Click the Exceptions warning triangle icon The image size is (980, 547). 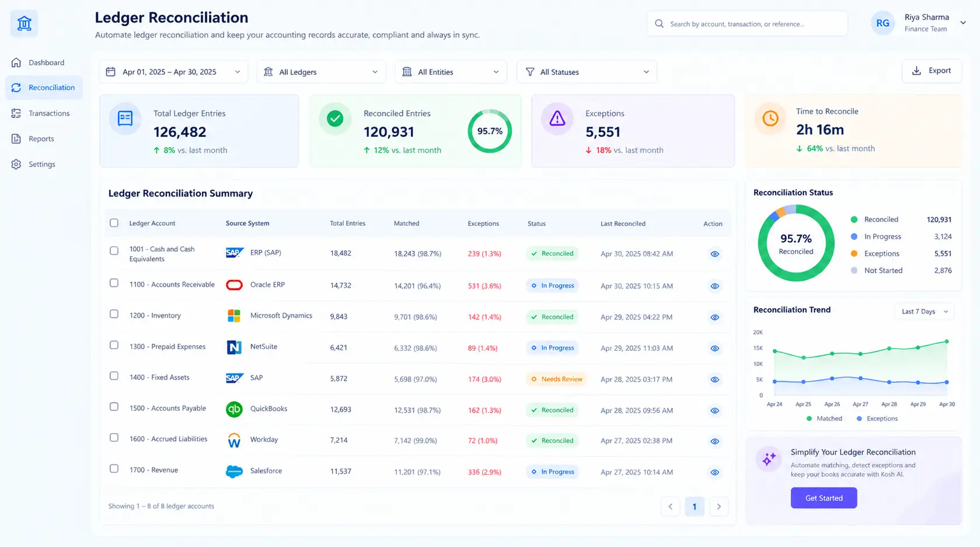pyautogui.click(x=557, y=119)
